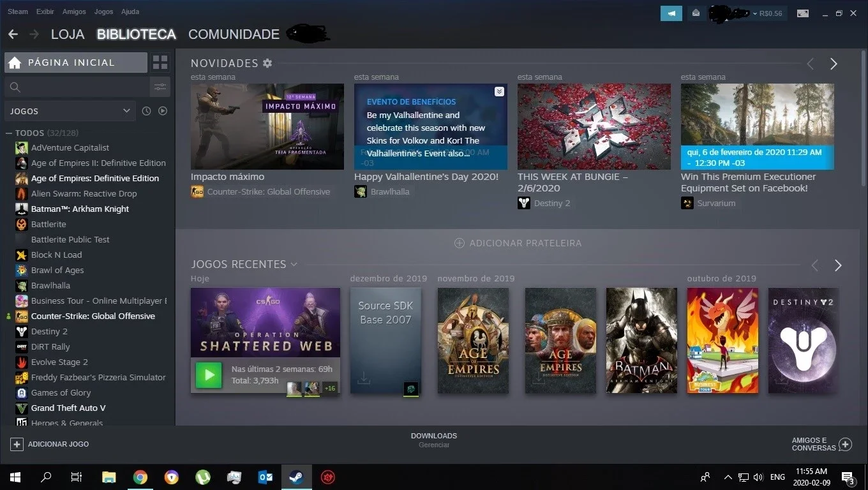Click Amigos e Conversas plus icon
868x490 pixels.
tap(845, 444)
